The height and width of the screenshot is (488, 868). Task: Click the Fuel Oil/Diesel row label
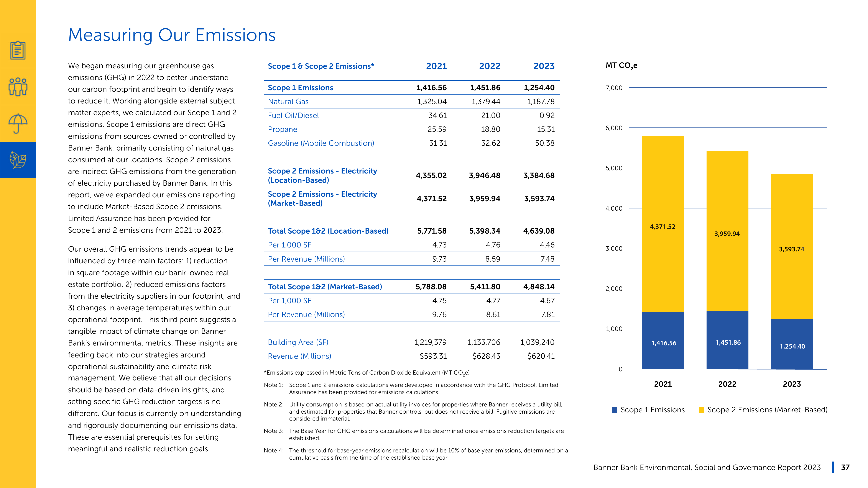coord(293,116)
